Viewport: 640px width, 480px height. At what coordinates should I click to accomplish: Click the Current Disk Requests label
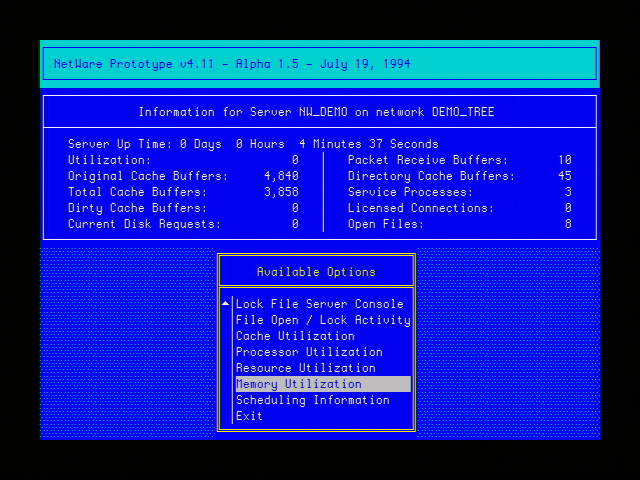point(144,224)
